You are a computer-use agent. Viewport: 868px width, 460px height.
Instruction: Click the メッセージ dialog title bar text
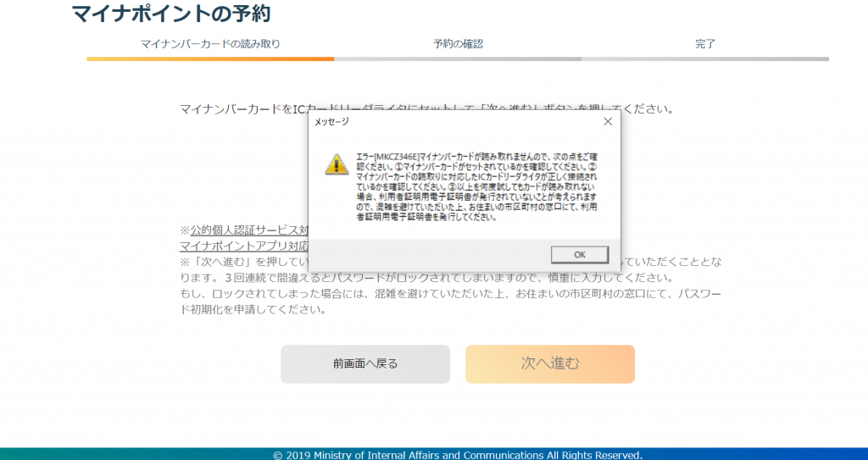[x=331, y=122]
